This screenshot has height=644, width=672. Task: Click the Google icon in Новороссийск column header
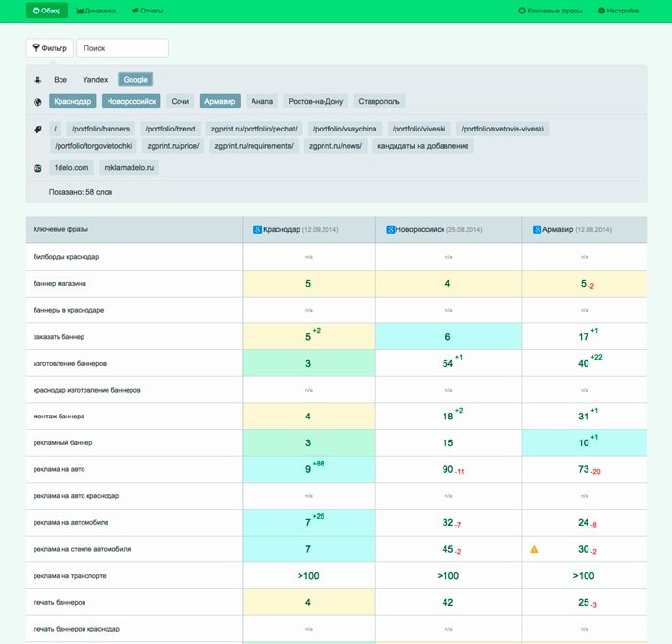tap(391, 230)
